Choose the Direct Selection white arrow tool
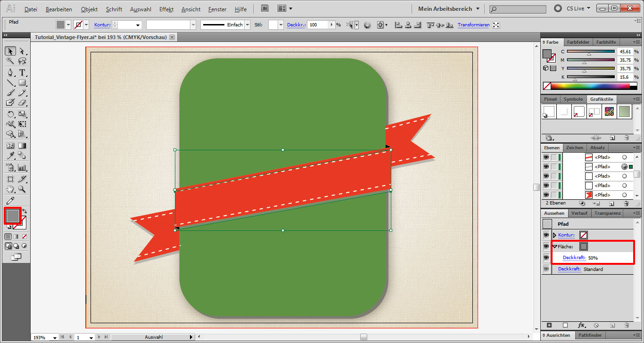The width and height of the screenshot is (644, 343). click(22, 51)
